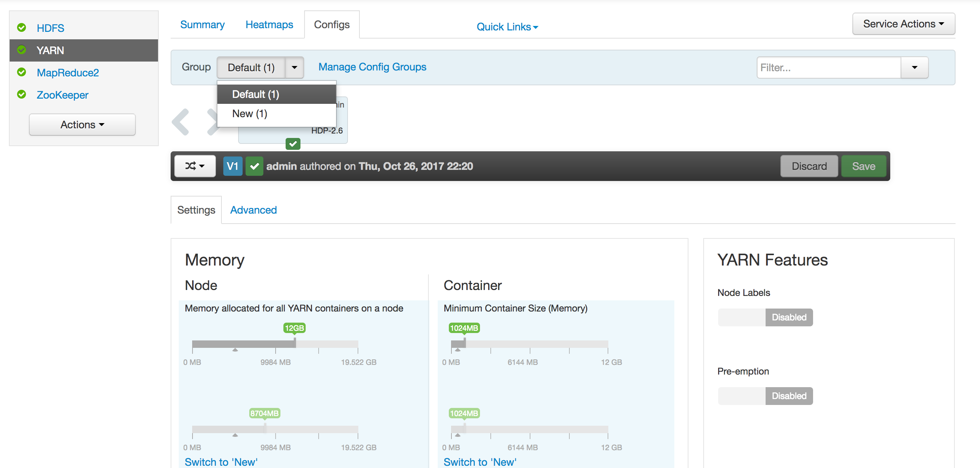Click the checkmark icon beside V1
This screenshot has width=980, height=468.
(254, 166)
